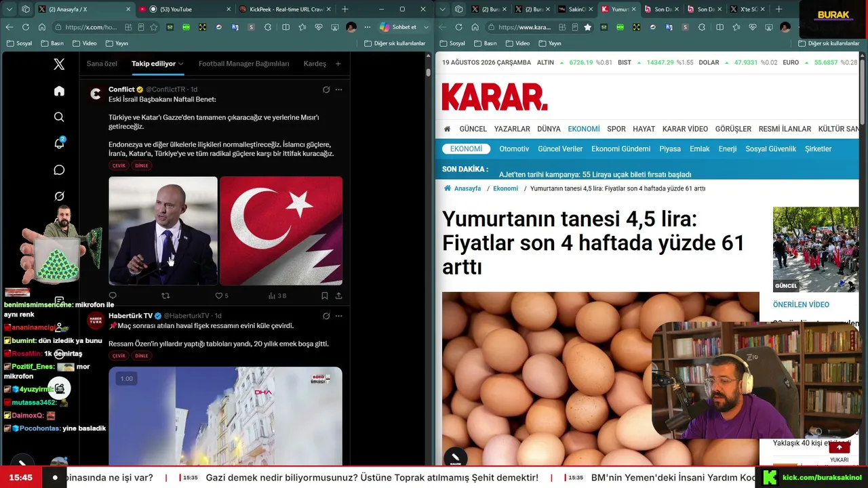
Task: Add a timeline with the plus after Kardeş
Action: coord(338,64)
